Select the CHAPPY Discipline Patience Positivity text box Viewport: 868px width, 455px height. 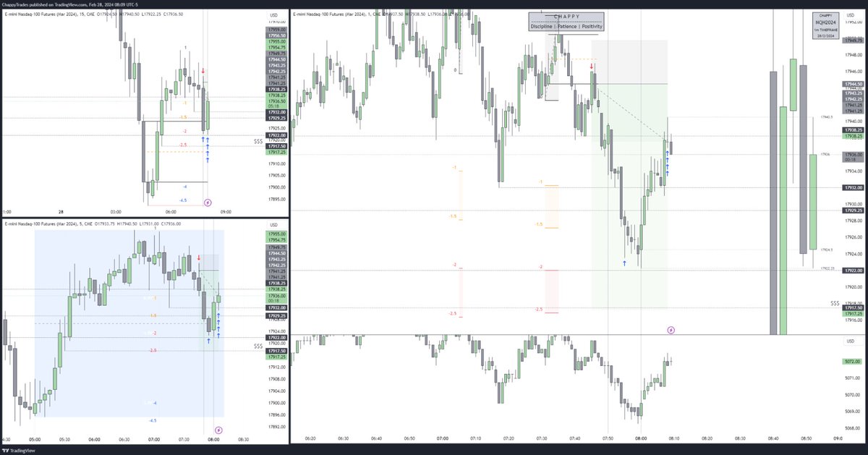point(566,20)
